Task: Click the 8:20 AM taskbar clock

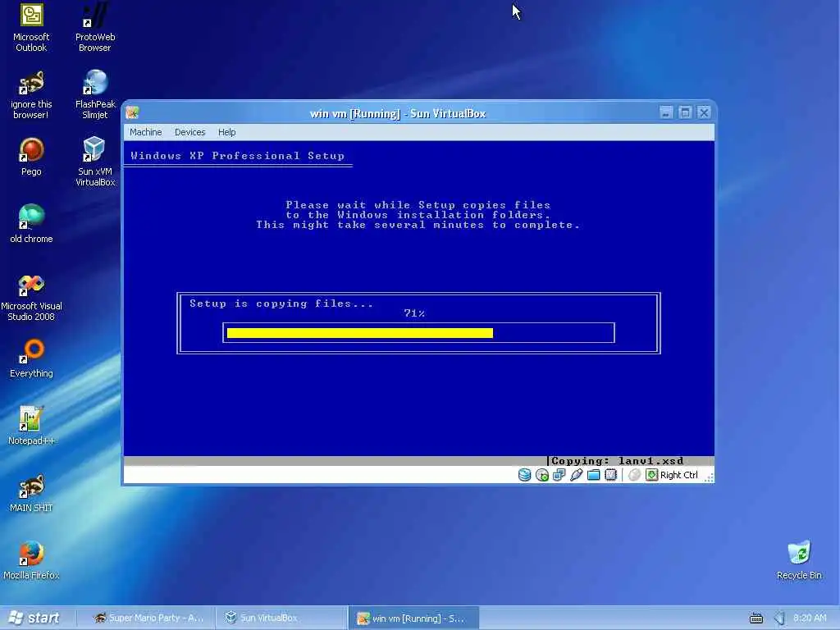Action: 810,618
